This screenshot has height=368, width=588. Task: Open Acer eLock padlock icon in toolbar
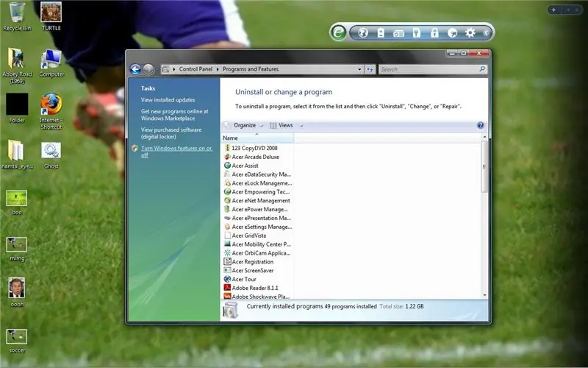(x=434, y=33)
